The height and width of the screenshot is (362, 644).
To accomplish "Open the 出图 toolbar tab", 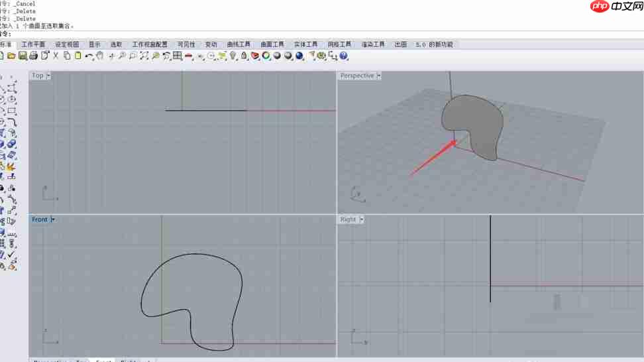I will pyautogui.click(x=400, y=44).
